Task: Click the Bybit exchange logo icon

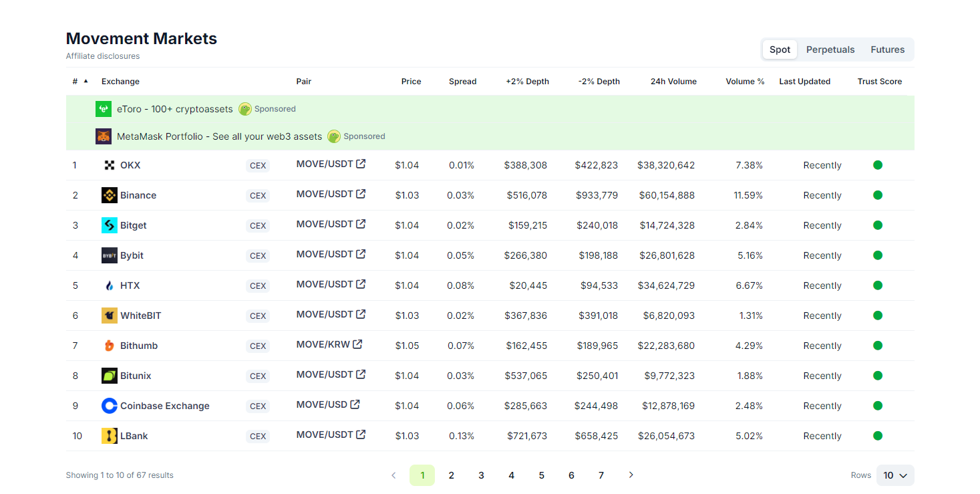Action: tap(110, 255)
